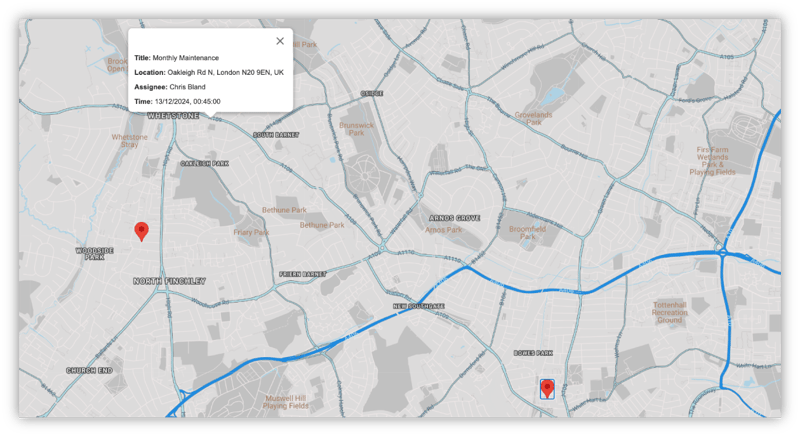Click the Arnos Park label
Viewport: 800px width, 437px height.
(443, 230)
